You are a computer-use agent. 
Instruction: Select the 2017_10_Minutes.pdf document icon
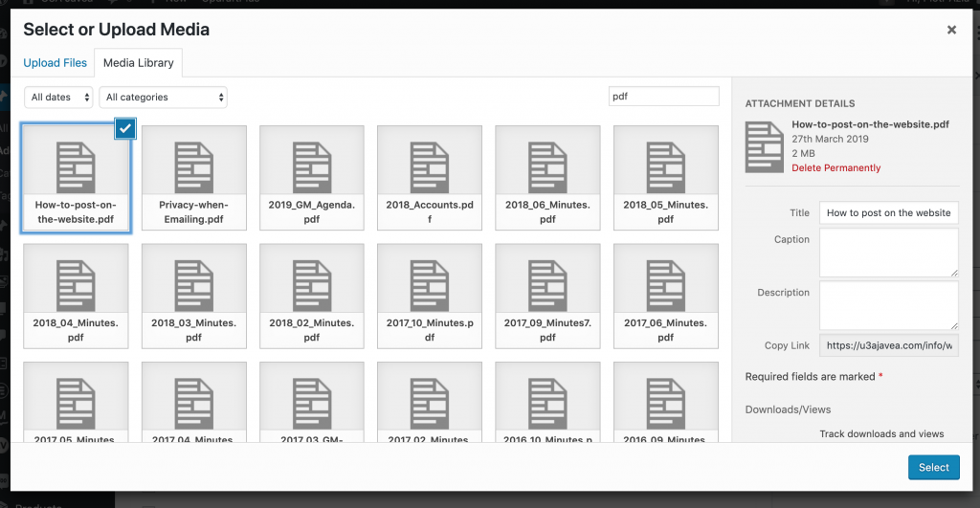point(430,285)
